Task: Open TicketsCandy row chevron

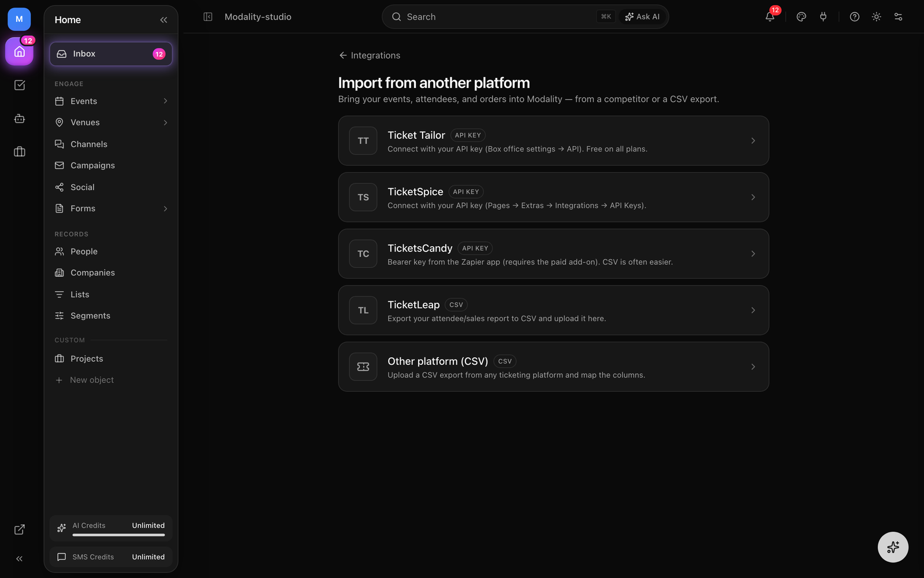Action: pos(753,254)
